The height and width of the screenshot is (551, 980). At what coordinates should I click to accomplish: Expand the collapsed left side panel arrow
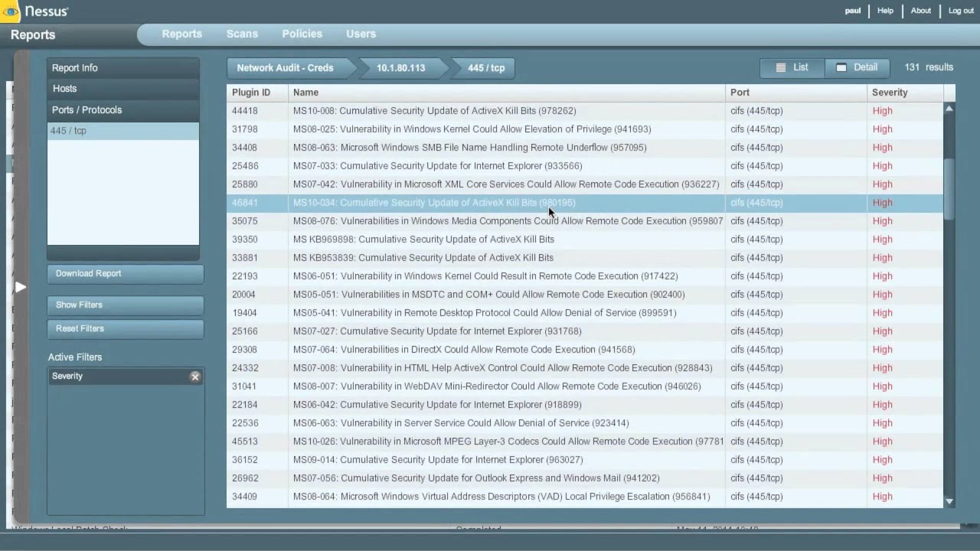point(21,287)
